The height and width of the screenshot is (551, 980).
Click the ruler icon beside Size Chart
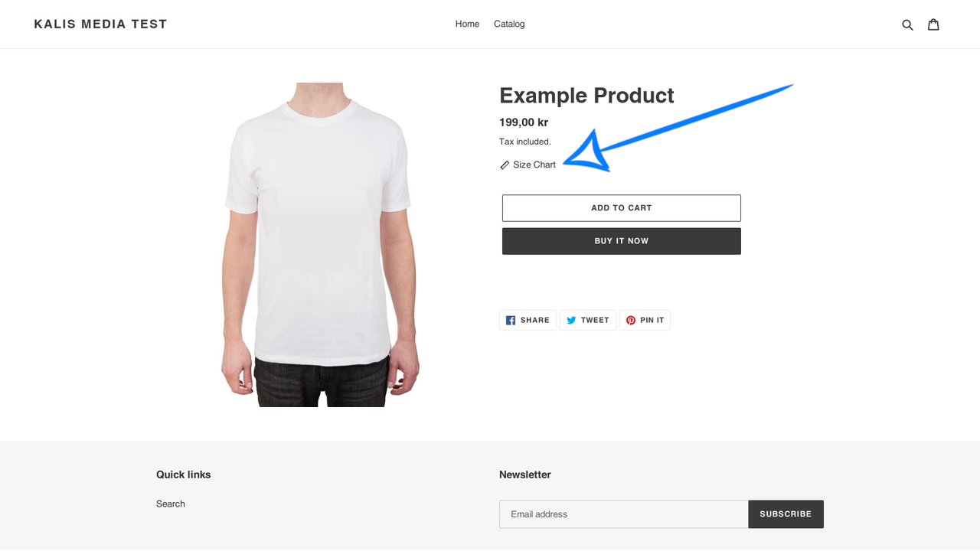coord(504,165)
